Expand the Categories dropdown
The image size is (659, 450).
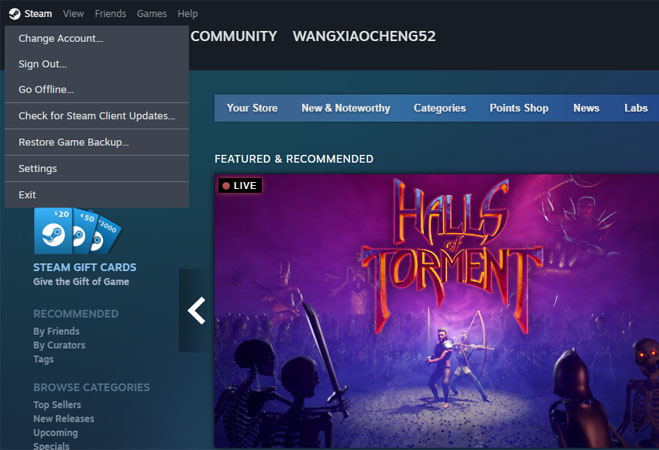click(x=440, y=108)
